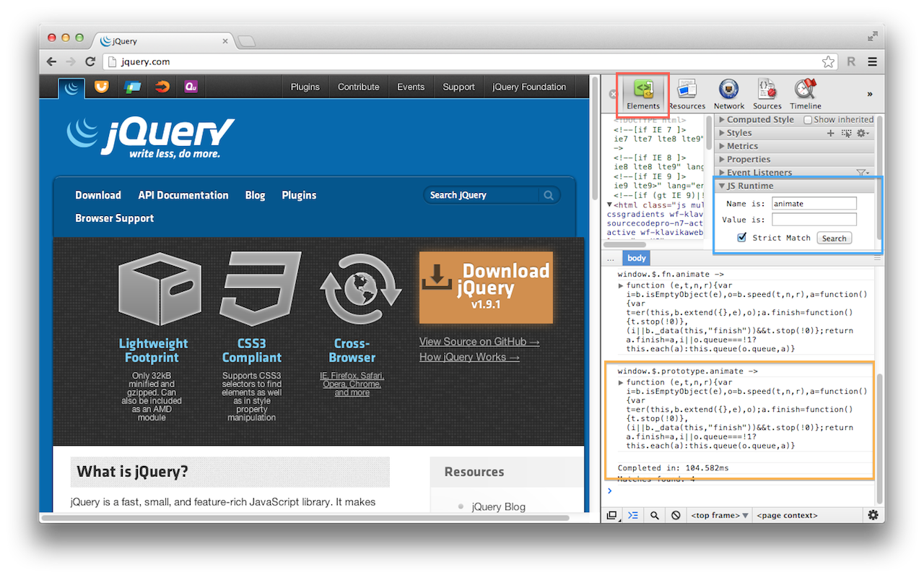Screen dimensions: 924x578
Task: Clear the console with the ban icon
Action: [676, 515]
